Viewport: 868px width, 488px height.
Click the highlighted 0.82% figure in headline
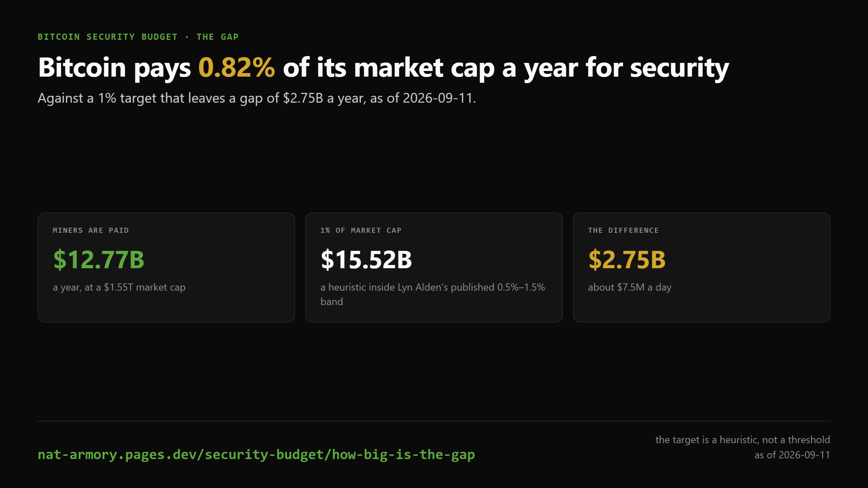tap(237, 68)
